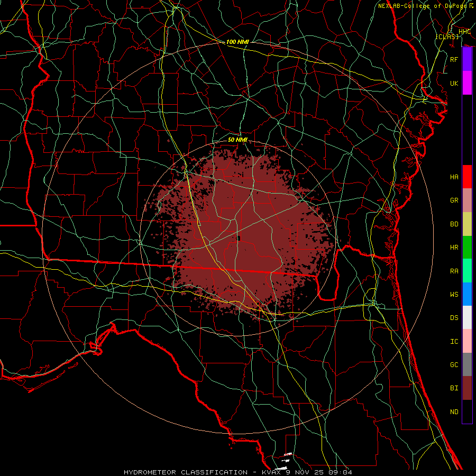476x476 pixels.
Task: Click the HA red legend swatch
Action: click(467, 177)
